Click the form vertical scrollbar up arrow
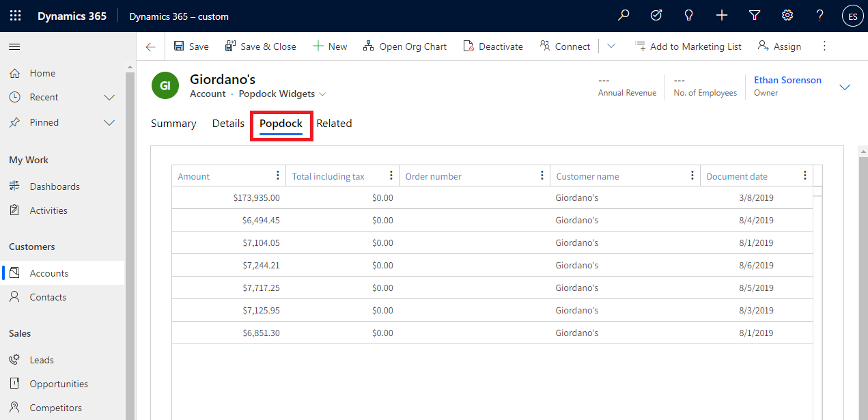The image size is (868, 420). point(863,151)
